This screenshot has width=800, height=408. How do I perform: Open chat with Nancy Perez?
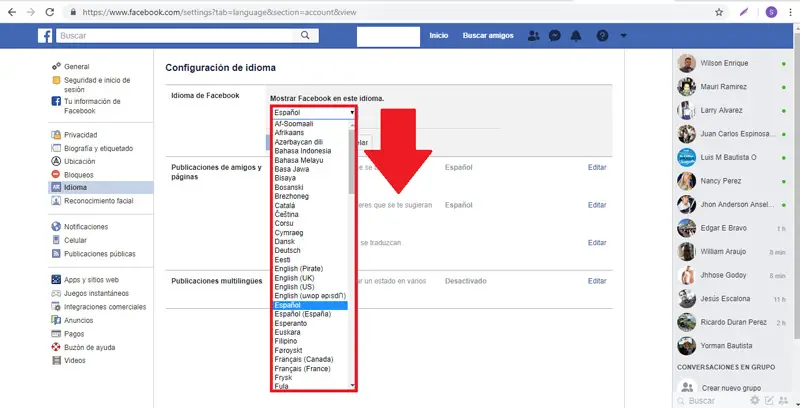click(733, 181)
